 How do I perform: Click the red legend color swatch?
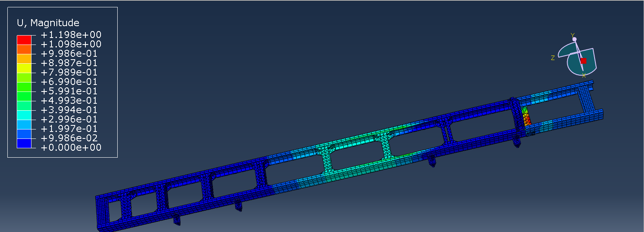tap(24, 40)
